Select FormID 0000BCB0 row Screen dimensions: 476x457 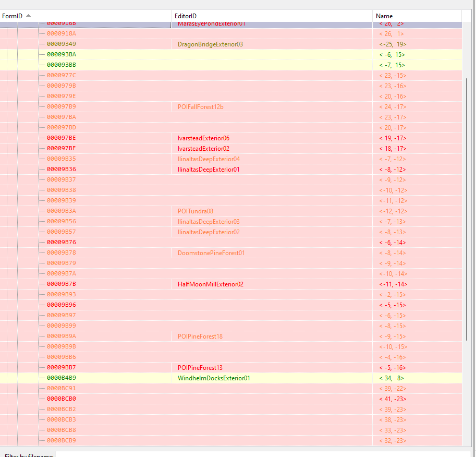pos(231,399)
